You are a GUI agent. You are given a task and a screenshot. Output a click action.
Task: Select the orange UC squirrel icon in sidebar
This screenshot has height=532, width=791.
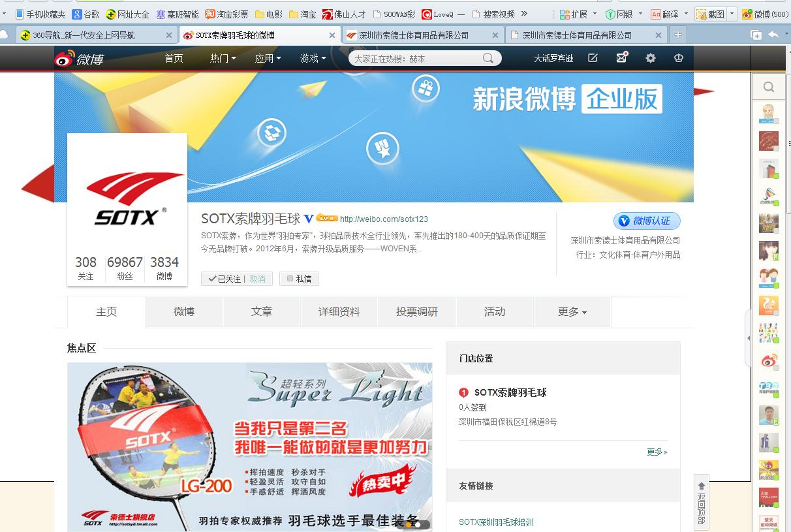(x=769, y=305)
